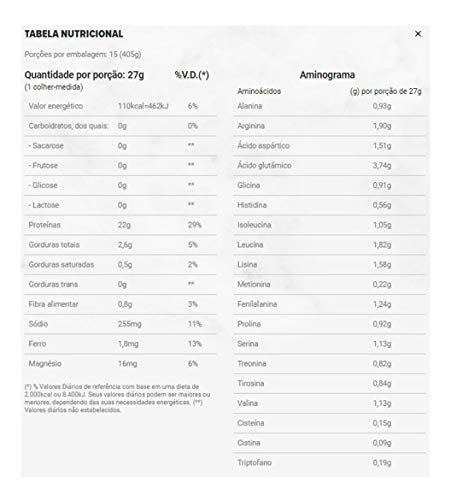Select the Quantidade por porção heading
The height and width of the screenshot is (500, 451).
[x=84, y=75]
